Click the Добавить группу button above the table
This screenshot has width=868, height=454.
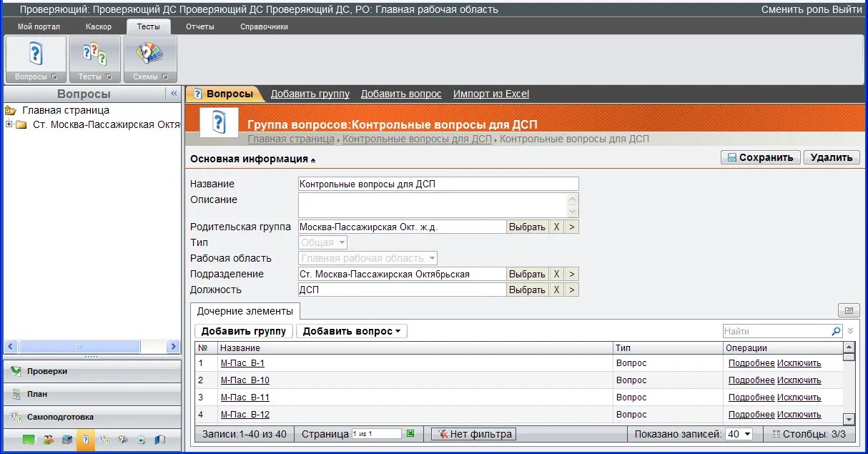point(244,331)
